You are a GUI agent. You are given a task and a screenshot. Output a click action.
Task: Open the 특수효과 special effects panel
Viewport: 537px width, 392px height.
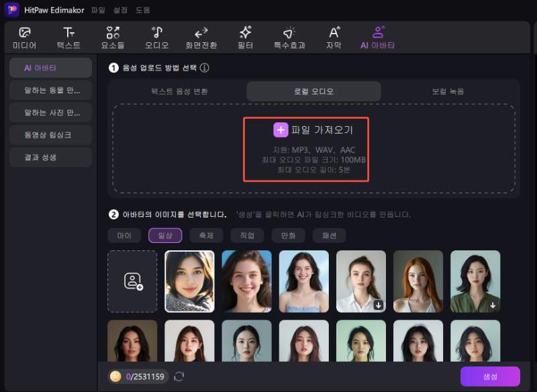point(290,37)
